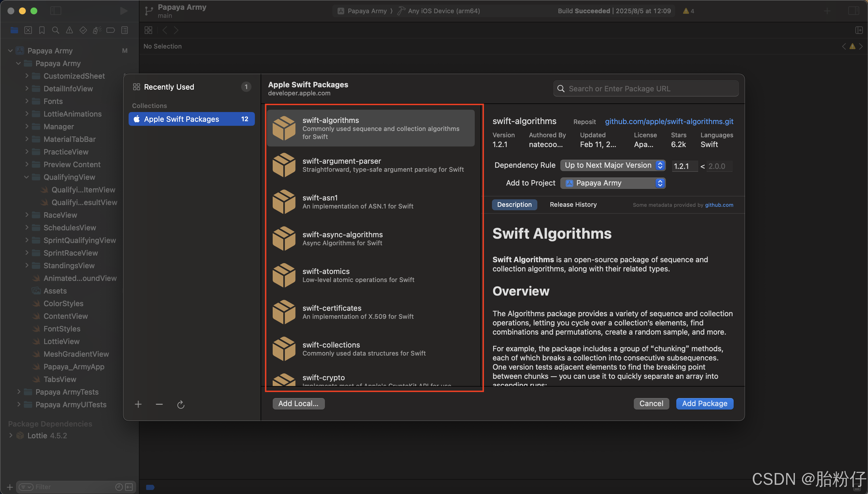Open the Dependency Rule dropdown
This screenshot has height=494, width=868.
coord(613,165)
